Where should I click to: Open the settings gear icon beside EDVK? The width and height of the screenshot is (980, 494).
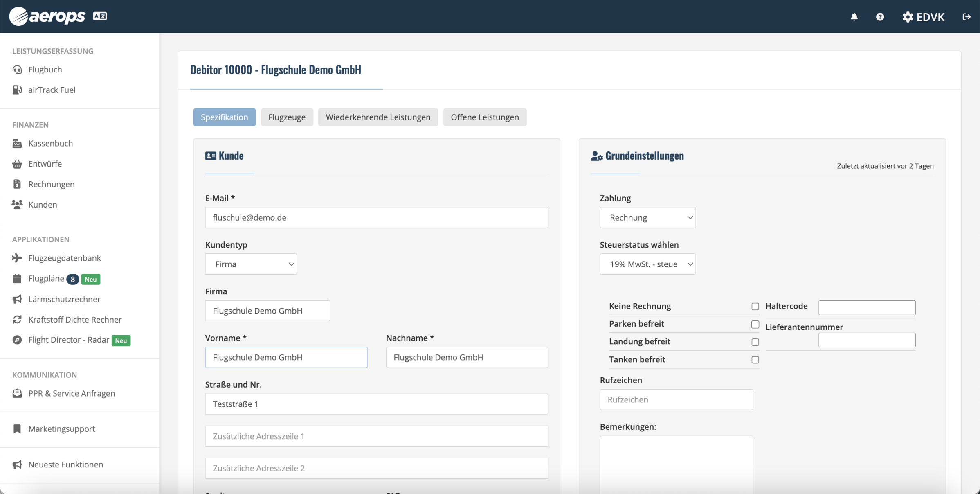pos(908,17)
